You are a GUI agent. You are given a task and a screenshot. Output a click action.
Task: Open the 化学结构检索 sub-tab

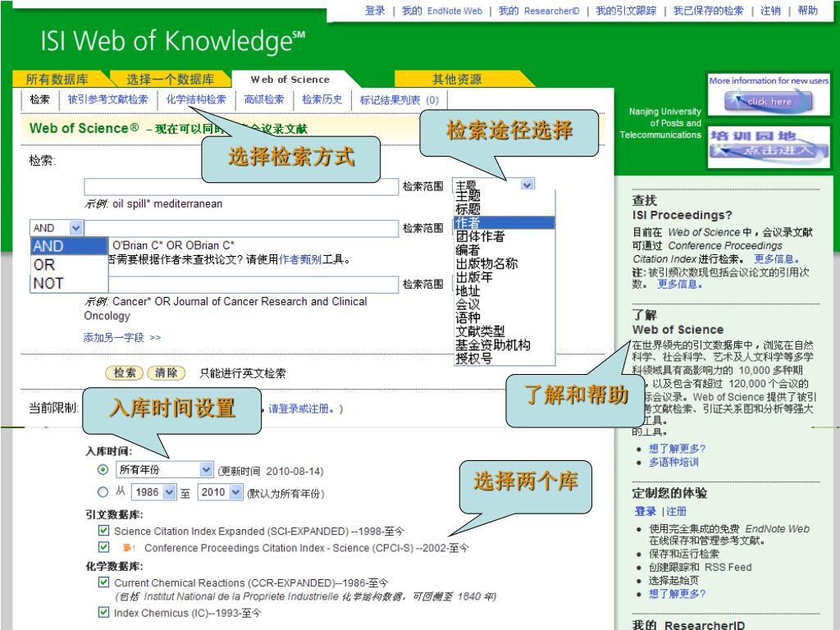click(196, 99)
